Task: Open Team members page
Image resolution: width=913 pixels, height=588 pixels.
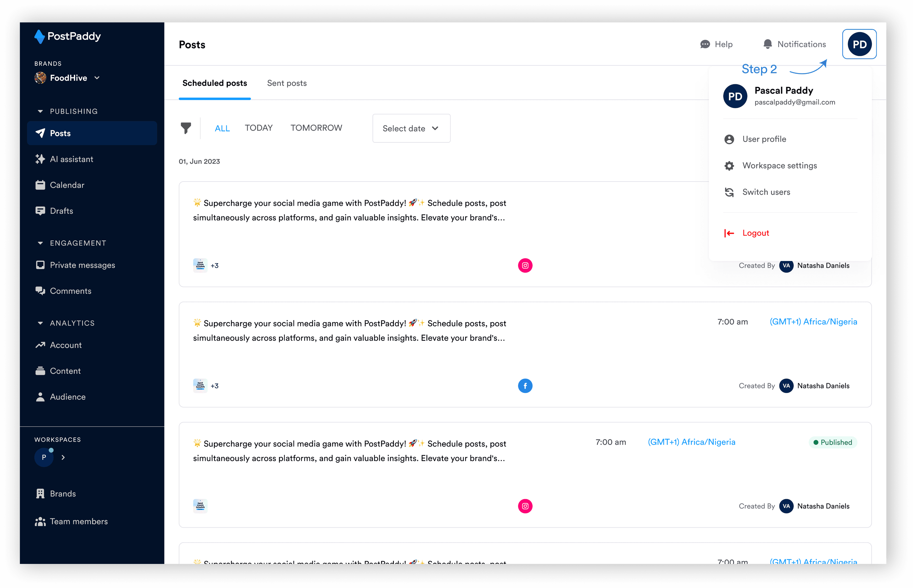Action: pyautogui.click(x=79, y=521)
